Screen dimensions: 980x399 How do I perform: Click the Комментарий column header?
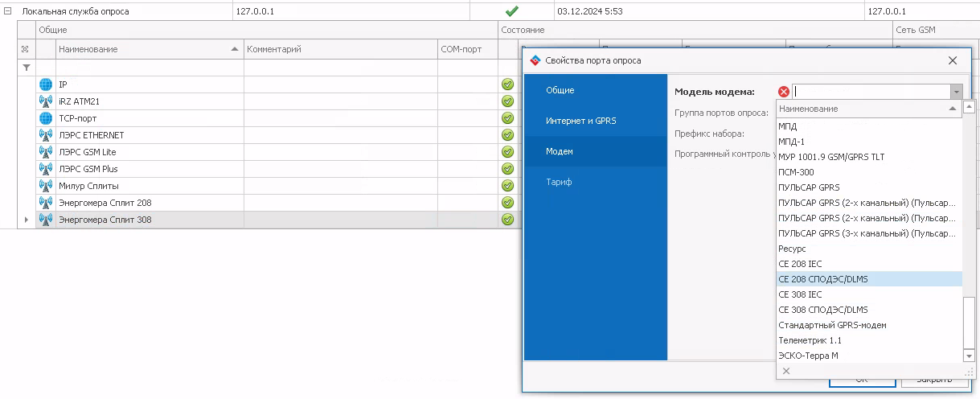click(x=341, y=49)
